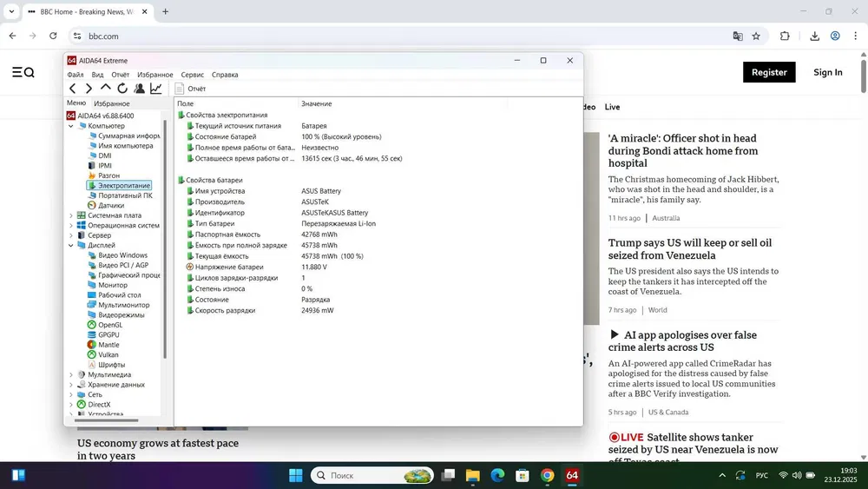Click the bookmark star icon in Chrome
This screenshot has width=868, height=489.
[x=756, y=36]
